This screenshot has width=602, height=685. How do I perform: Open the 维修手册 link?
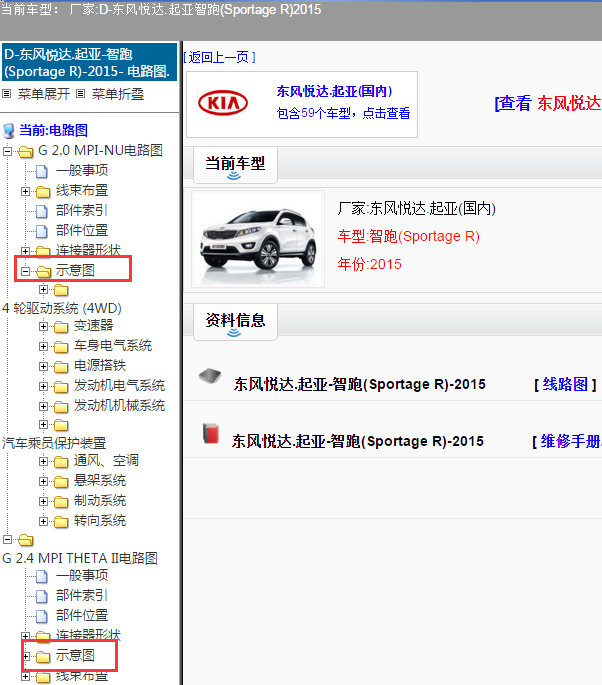point(571,441)
